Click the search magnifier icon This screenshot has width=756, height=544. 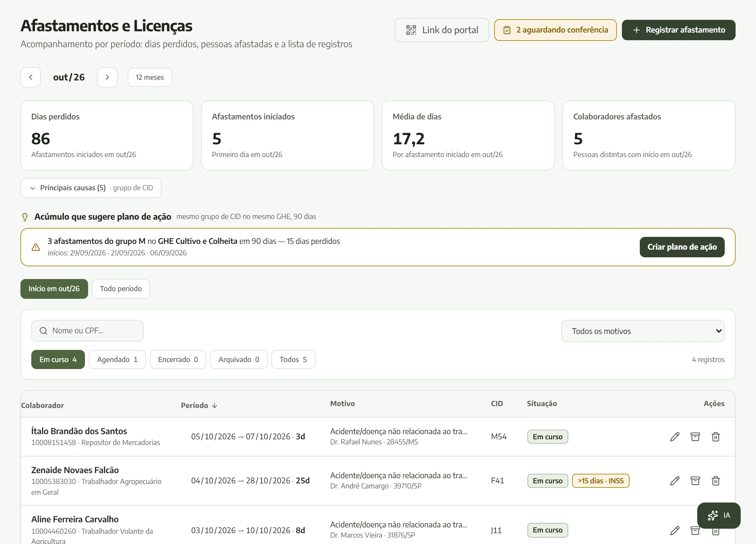(43, 331)
